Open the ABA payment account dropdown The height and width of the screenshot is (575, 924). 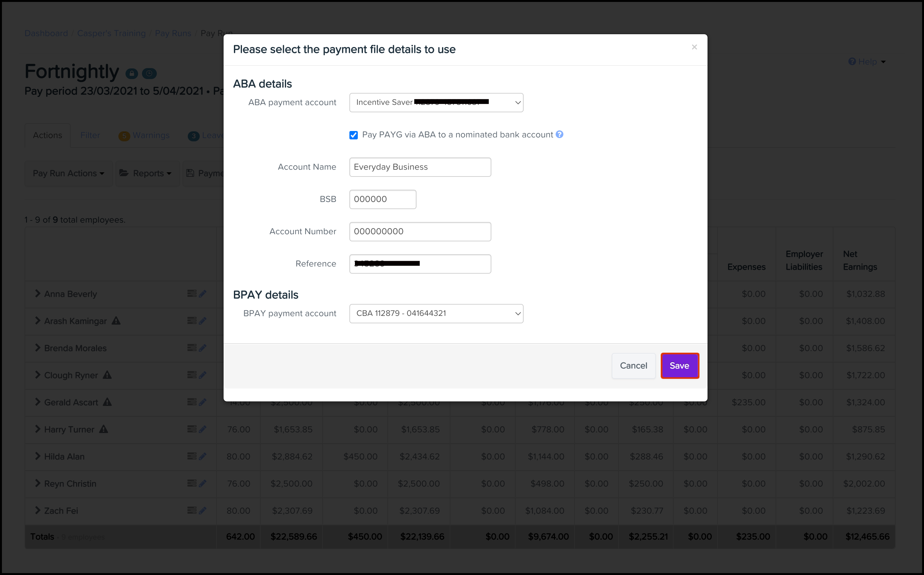click(x=436, y=102)
